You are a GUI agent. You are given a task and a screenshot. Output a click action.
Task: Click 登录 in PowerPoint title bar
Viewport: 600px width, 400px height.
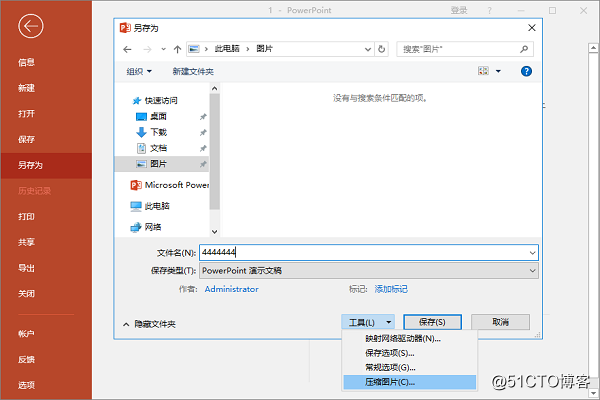click(459, 10)
